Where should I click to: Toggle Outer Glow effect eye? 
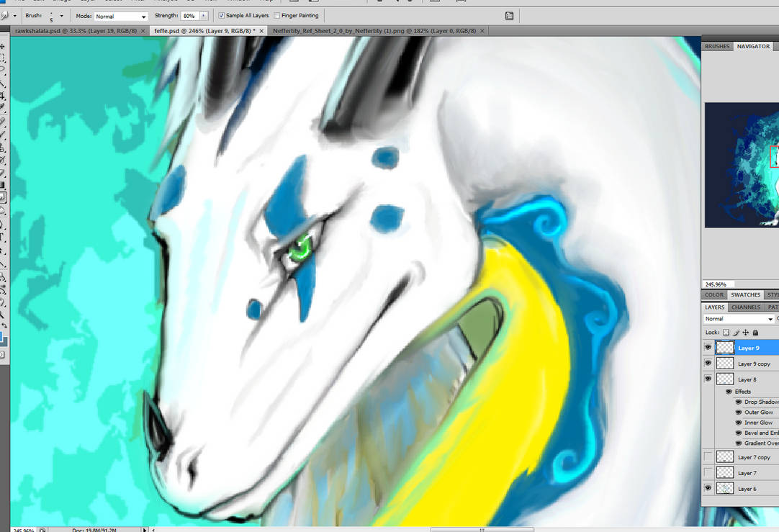(x=738, y=412)
